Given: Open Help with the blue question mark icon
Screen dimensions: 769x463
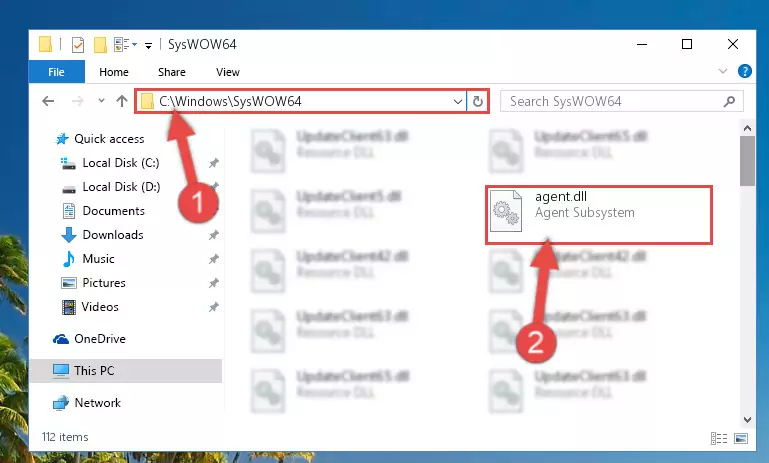Looking at the screenshot, I should click(744, 71).
